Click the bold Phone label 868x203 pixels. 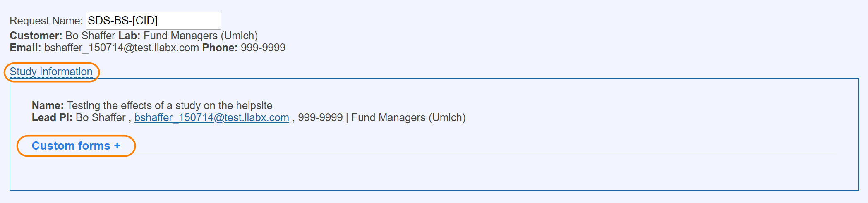220,48
